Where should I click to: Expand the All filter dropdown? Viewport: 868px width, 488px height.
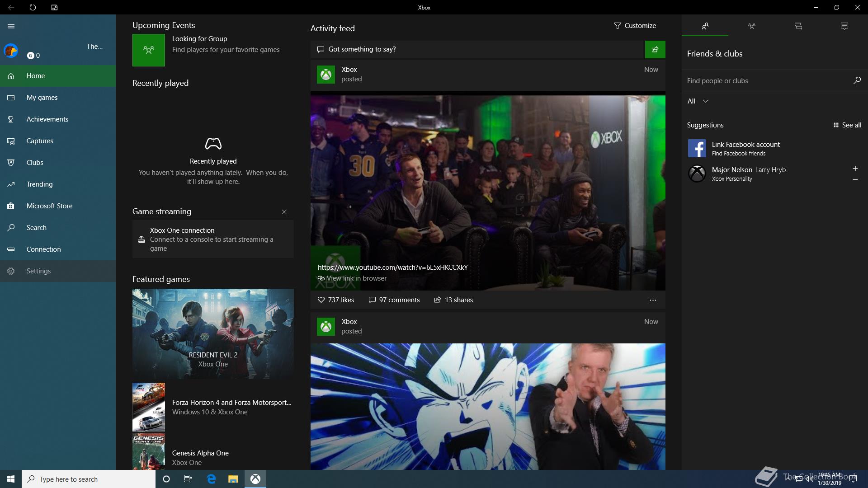[698, 101]
